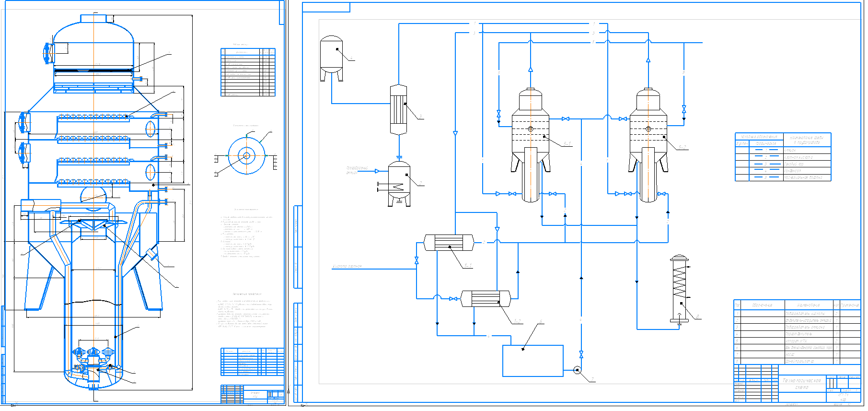This screenshot has width=868, height=411.
Task: Select the coil column apparatus labeled 8
Action: (x=679, y=289)
